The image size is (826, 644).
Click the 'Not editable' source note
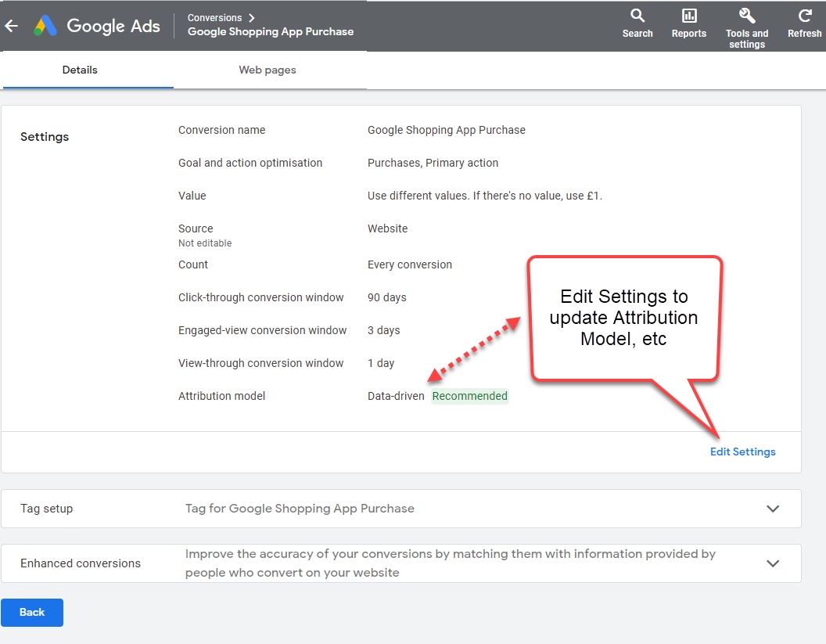pos(205,243)
